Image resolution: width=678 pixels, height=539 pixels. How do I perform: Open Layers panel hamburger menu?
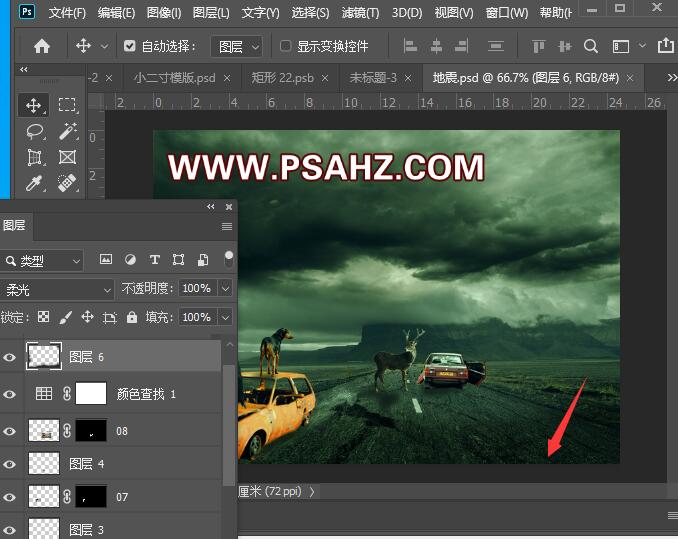(227, 226)
